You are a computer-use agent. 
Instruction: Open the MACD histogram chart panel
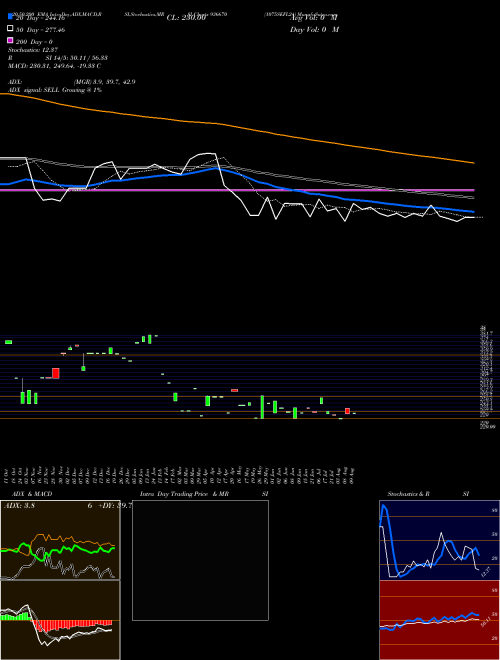tap(60, 620)
